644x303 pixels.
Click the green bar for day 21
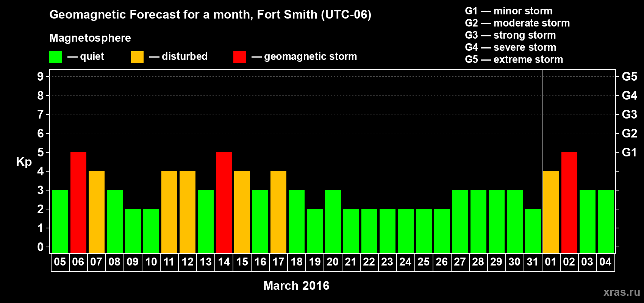[351, 231]
